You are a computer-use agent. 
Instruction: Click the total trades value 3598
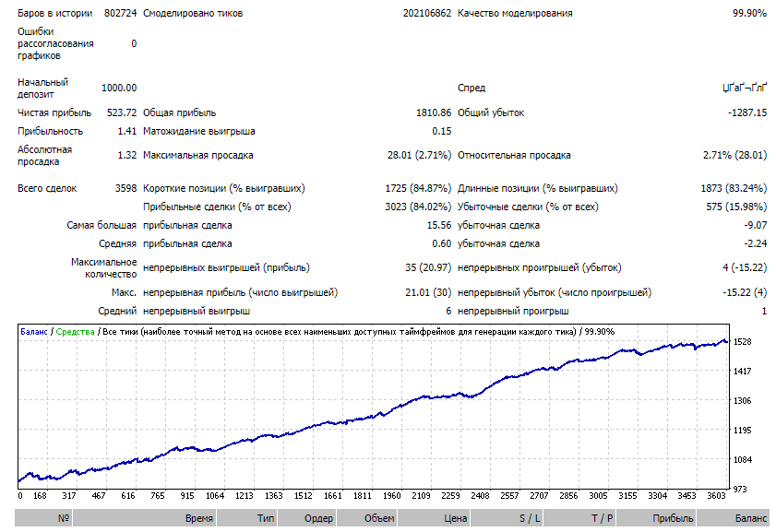click(x=125, y=188)
